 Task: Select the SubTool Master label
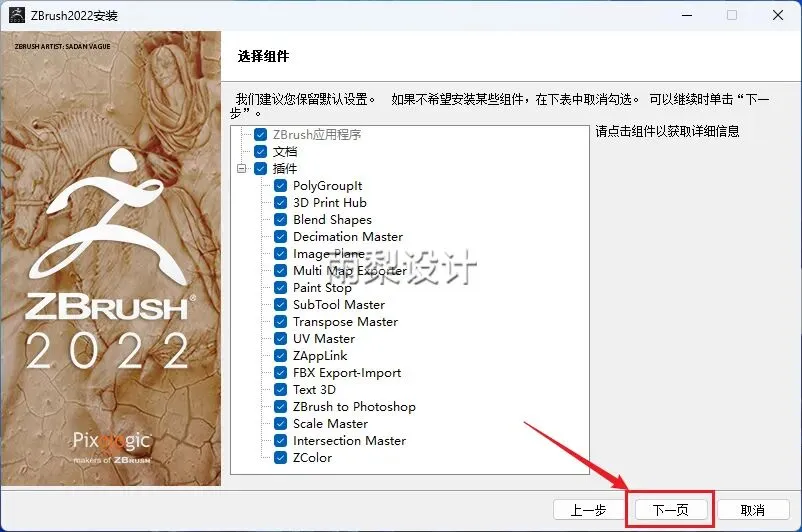339,304
